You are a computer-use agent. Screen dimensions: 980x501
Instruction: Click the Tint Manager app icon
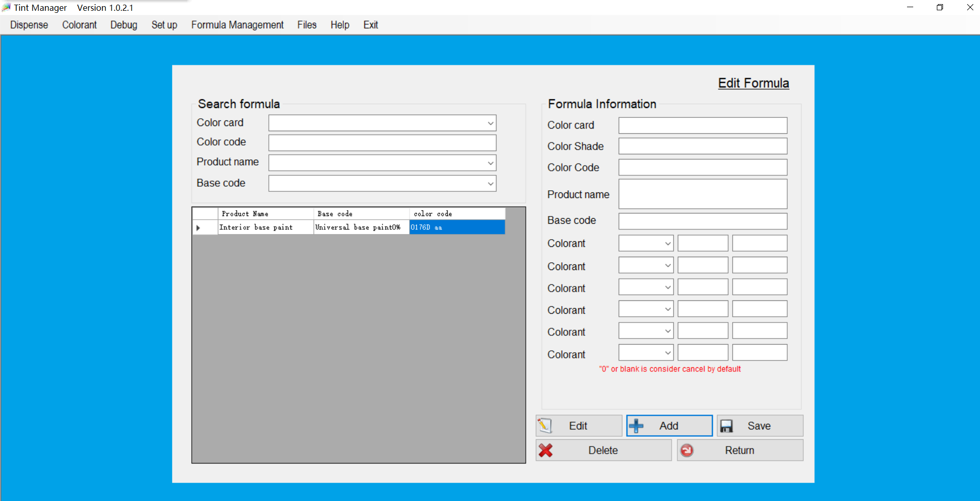(6, 7)
